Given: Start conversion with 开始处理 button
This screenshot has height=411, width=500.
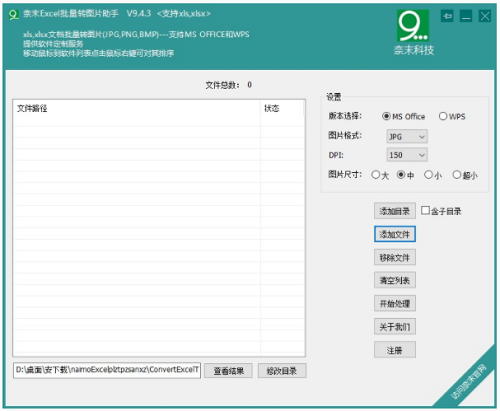Looking at the screenshot, I should pos(395,303).
